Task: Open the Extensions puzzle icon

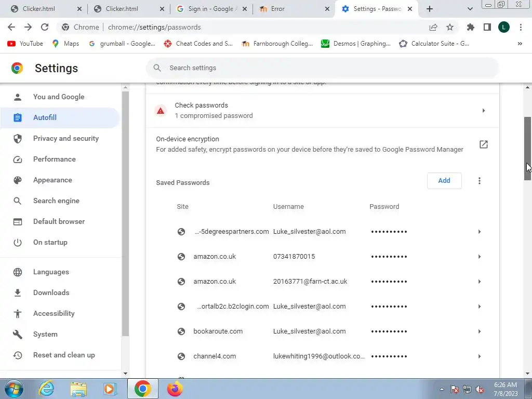Action: coord(471,27)
